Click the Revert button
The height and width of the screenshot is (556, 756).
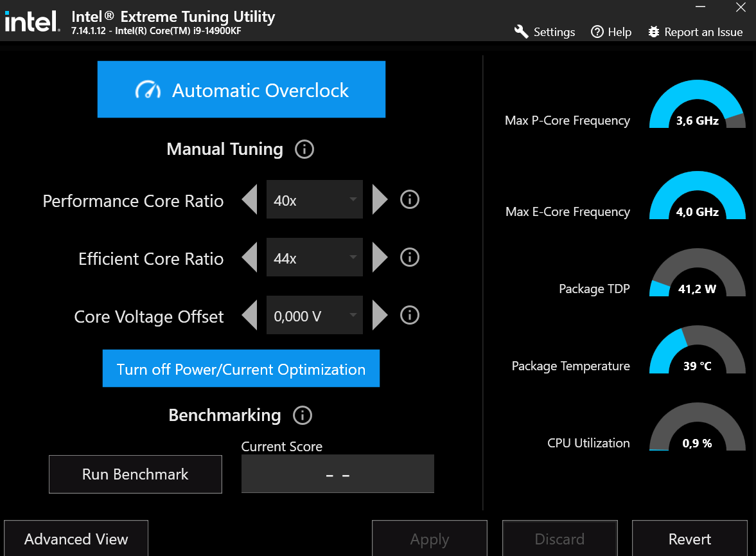coord(690,539)
